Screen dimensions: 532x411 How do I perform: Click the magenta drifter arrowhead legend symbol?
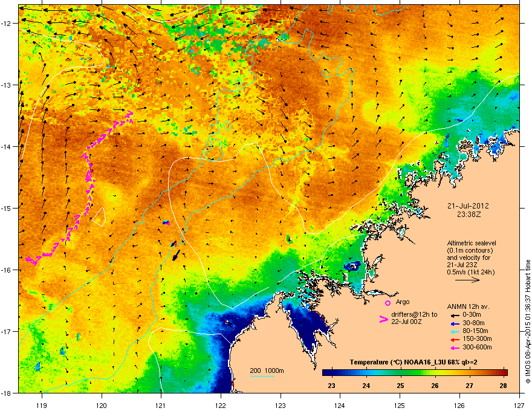coord(383,319)
